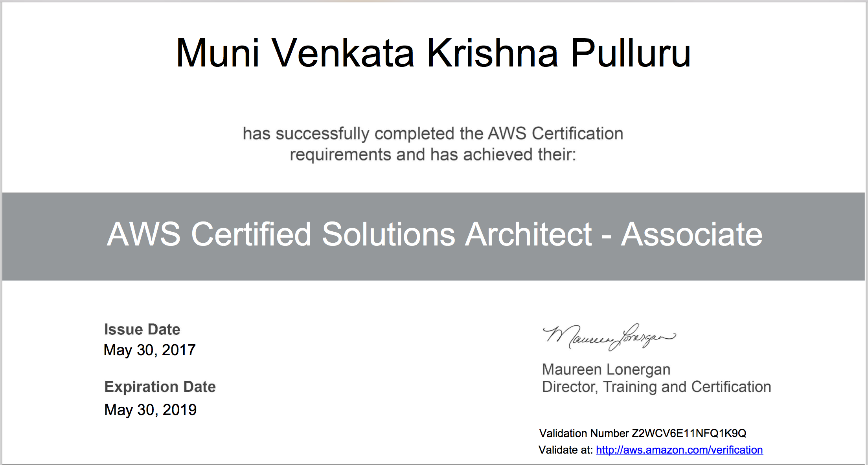
Task: Click 'has successfully completed the AWS Certification' line
Action: coord(433,134)
